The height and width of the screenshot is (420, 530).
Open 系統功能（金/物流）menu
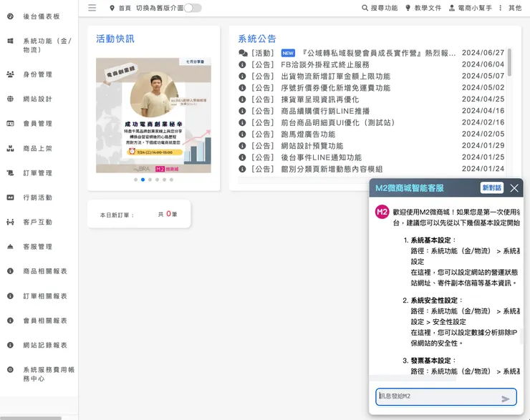coord(47,45)
